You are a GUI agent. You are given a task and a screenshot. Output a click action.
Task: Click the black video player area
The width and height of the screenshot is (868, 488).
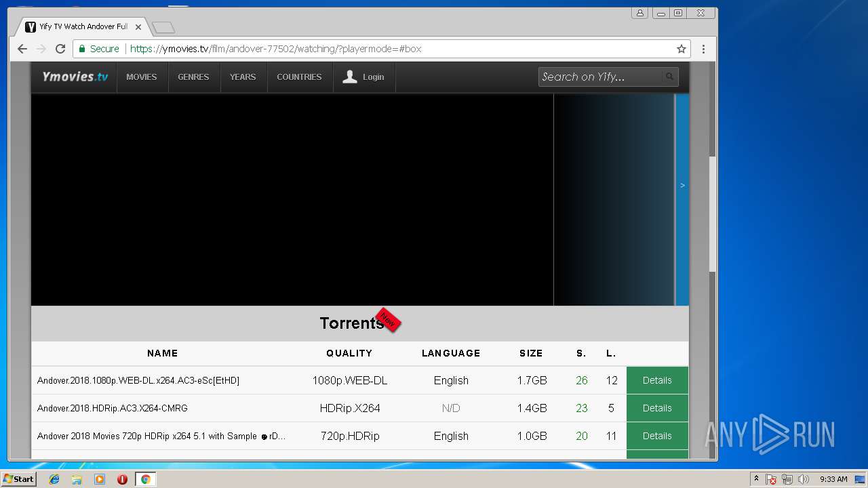(292, 199)
